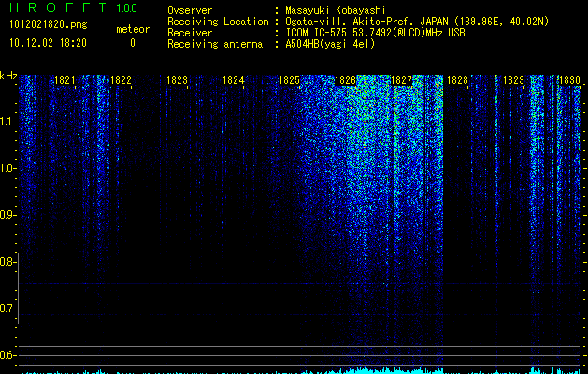Click the 1825 time marker
Viewport: 588px width, 374px height.
click(289, 80)
